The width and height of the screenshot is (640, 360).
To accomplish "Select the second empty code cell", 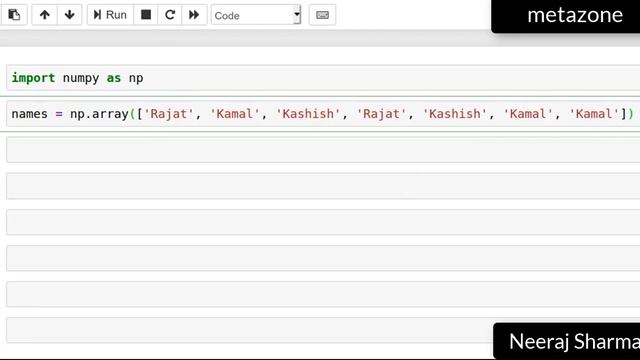I will coord(323,186).
